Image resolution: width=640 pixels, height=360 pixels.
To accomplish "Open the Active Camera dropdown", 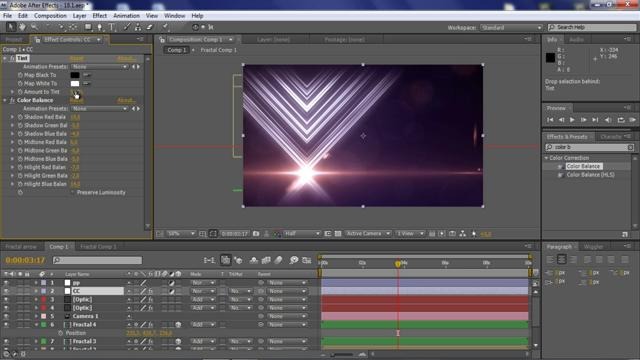I will pos(368,234).
